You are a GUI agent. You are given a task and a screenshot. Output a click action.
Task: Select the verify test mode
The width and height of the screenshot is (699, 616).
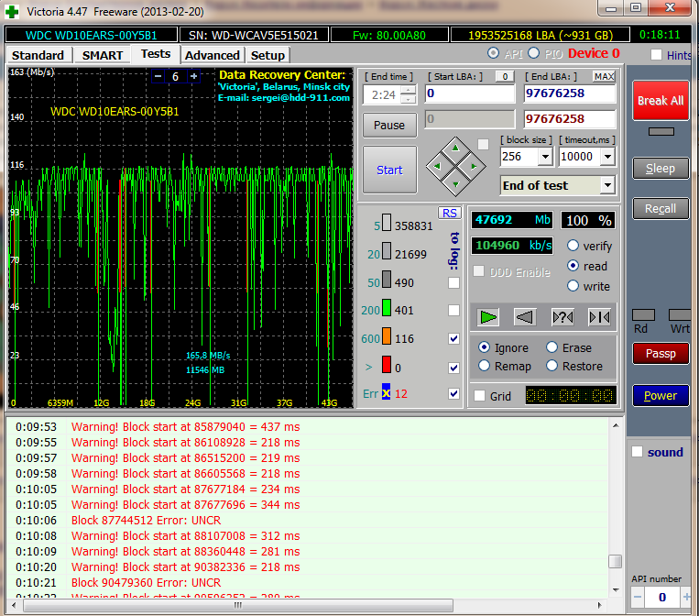[x=573, y=246]
